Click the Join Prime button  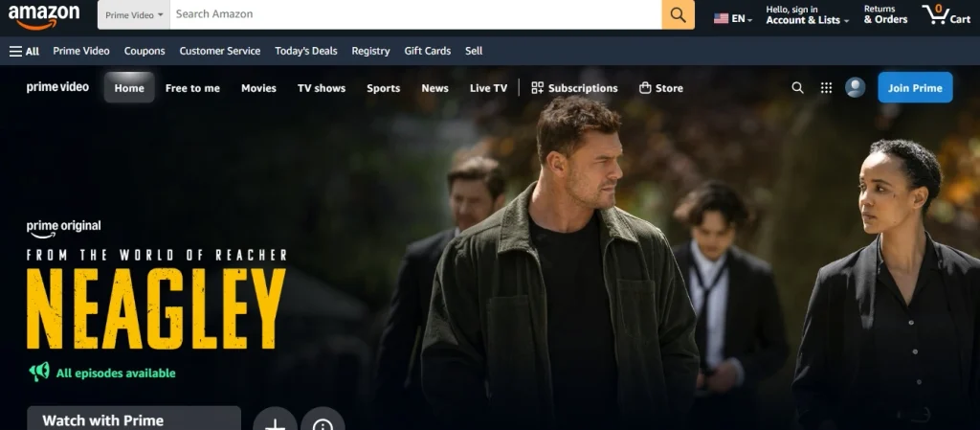(x=915, y=87)
